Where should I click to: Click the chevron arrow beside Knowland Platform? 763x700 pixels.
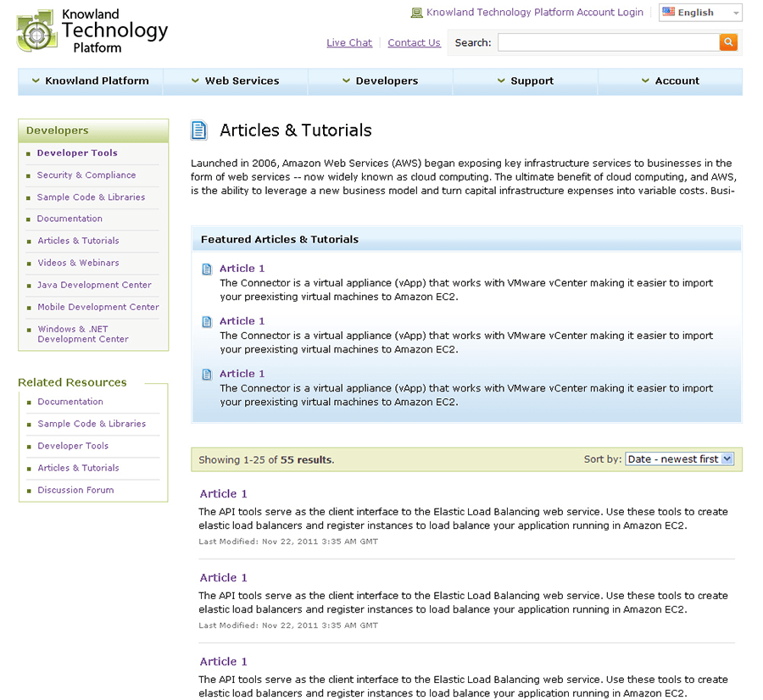point(36,81)
